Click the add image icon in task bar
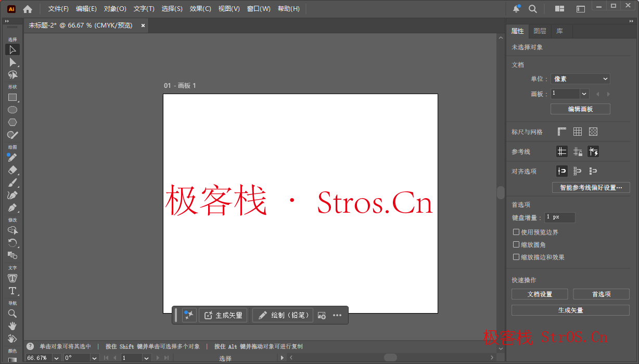The image size is (639, 364). coord(322,315)
